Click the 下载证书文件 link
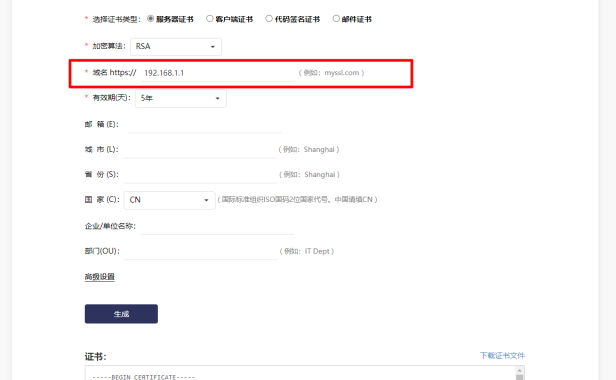 [x=502, y=355]
